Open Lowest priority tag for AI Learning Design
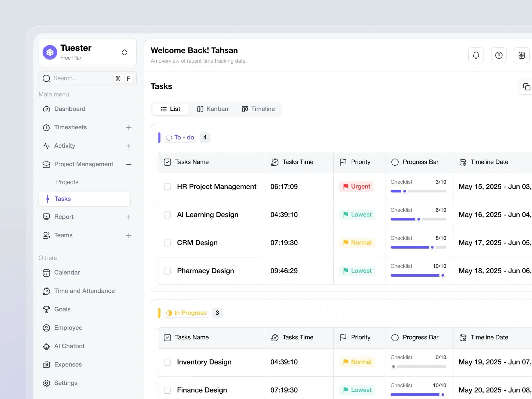The height and width of the screenshot is (399, 532). [x=357, y=215]
